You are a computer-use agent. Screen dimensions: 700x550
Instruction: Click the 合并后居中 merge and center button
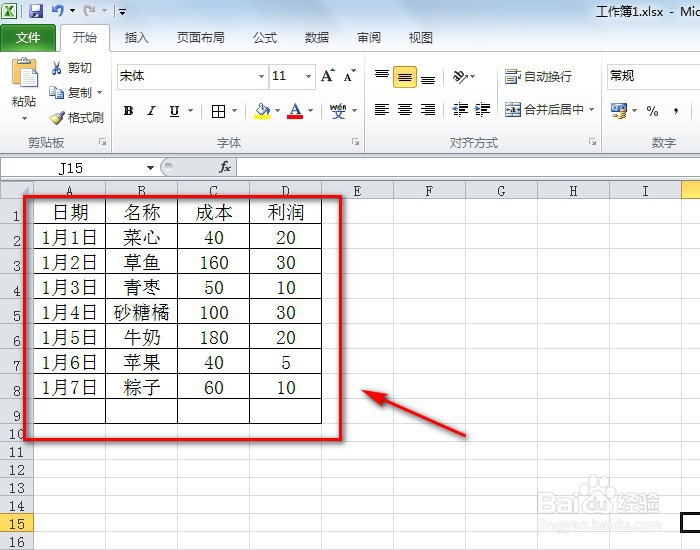point(544,109)
